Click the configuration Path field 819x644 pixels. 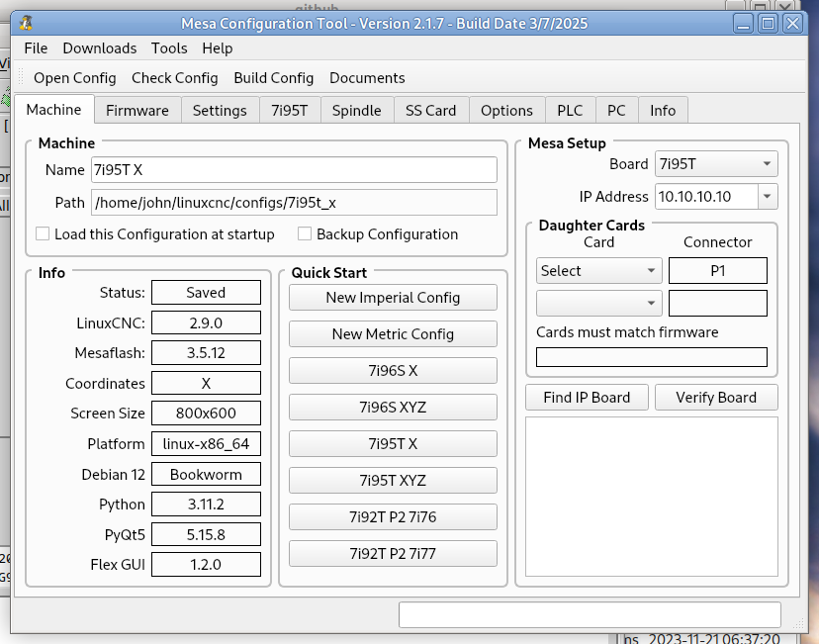[x=294, y=202]
